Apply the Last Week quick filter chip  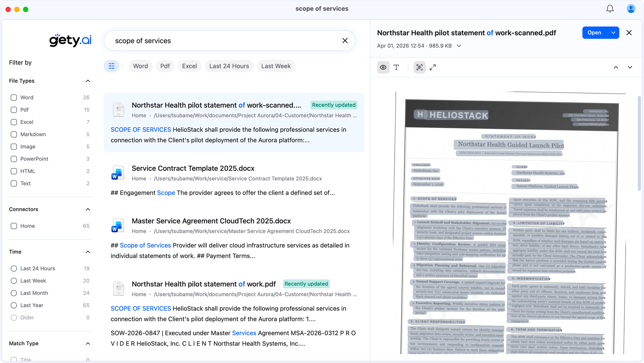click(276, 66)
